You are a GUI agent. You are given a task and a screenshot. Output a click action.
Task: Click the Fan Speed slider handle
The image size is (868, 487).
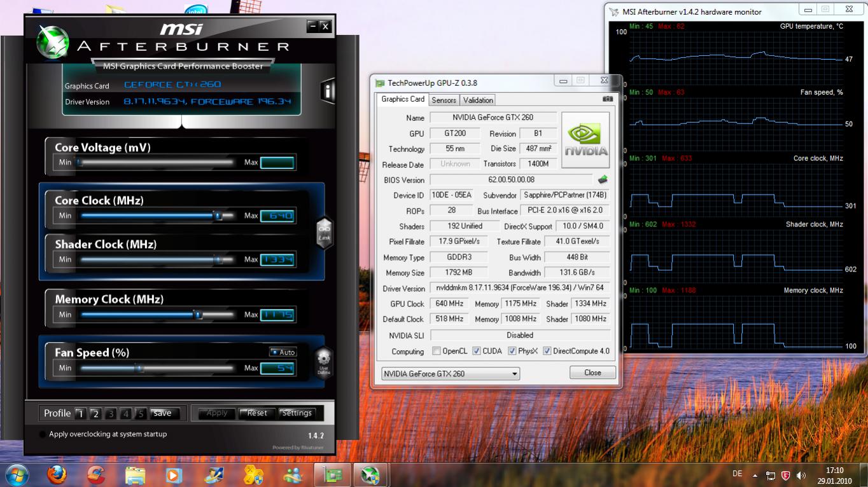(x=139, y=368)
